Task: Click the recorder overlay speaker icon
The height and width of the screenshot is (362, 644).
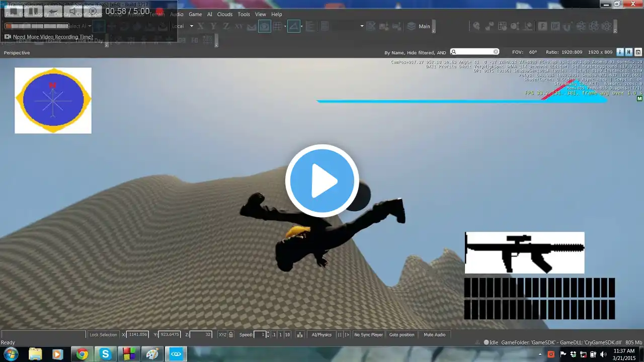Action: tap(73, 11)
